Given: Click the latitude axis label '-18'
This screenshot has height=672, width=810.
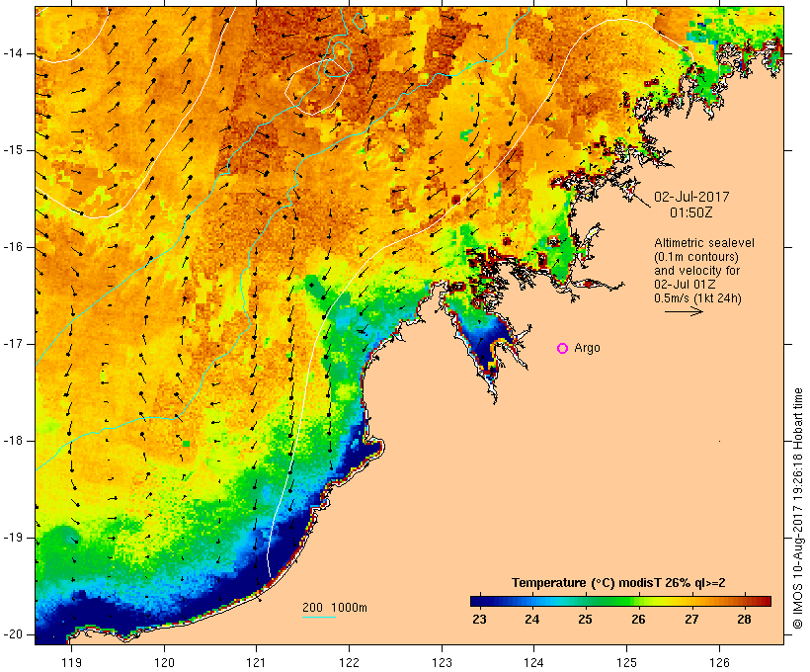Looking at the screenshot, I should coord(13,441).
